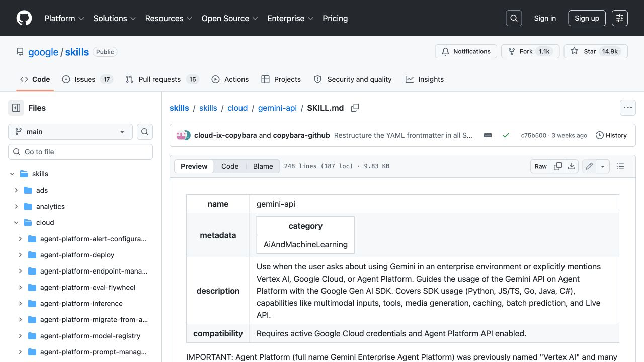Switch to the Code repository tab
This screenshot has width=644, height=362.
click(35, 79)
